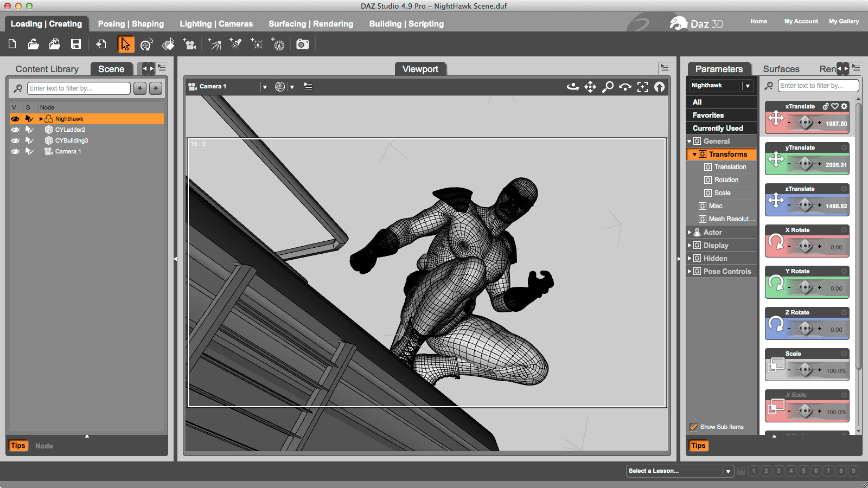The height and width of the screenshot is (488, 868).
Task: Click the Create New Camera icon
Action: tap(189, 44)
